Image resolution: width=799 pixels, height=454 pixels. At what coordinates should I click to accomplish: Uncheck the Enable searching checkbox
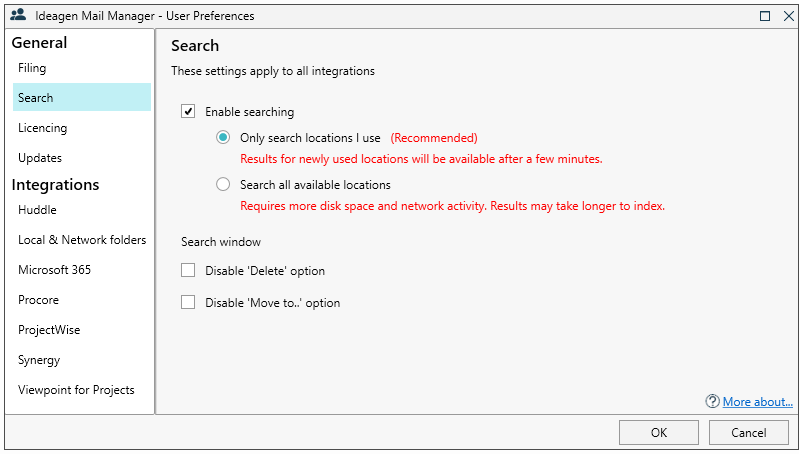click(188, 111)
